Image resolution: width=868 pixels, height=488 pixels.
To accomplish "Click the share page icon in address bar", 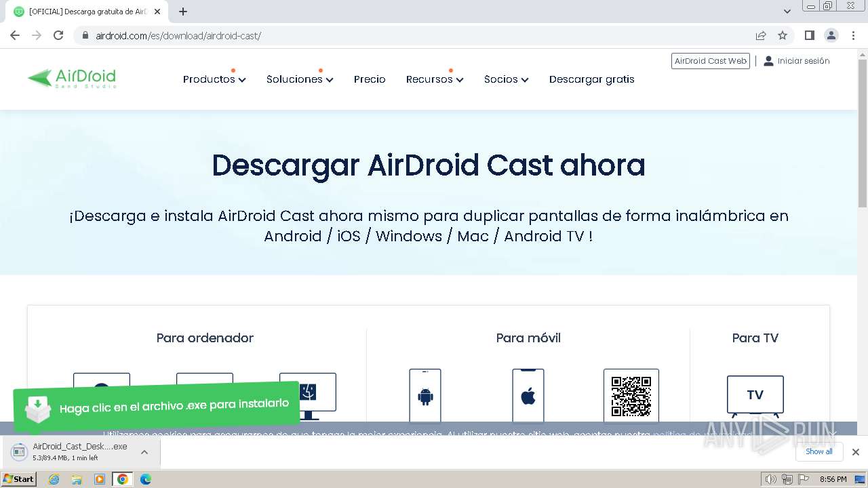I will [x=761, y=35].
